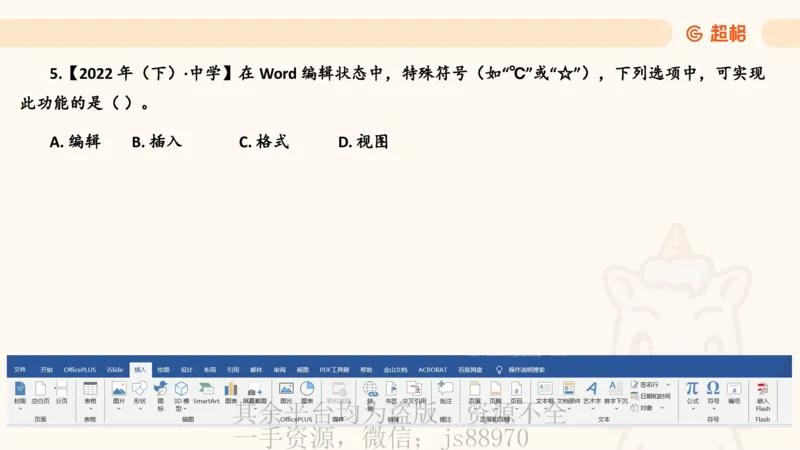This screenshot has height=450, width=800.
Task: Switch to the 金山文档 tab
Action: pyautogui.click(x=395, y=369)
